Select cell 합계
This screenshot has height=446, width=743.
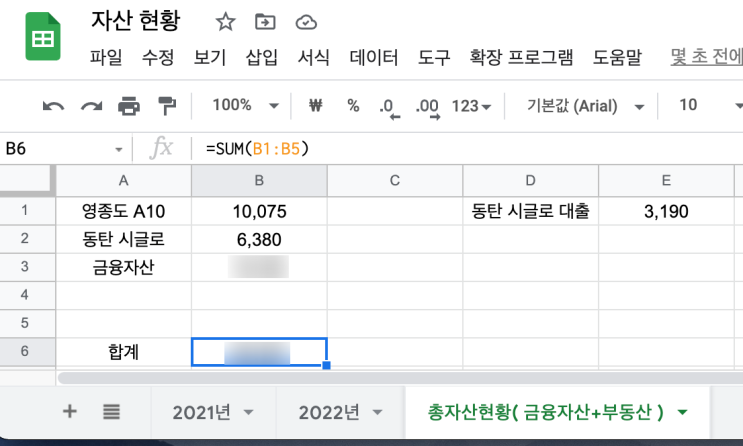124,352
